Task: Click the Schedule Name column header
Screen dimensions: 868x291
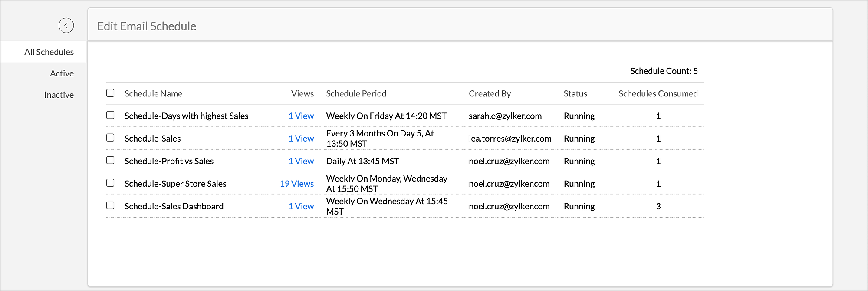Action: pos(153,94)
